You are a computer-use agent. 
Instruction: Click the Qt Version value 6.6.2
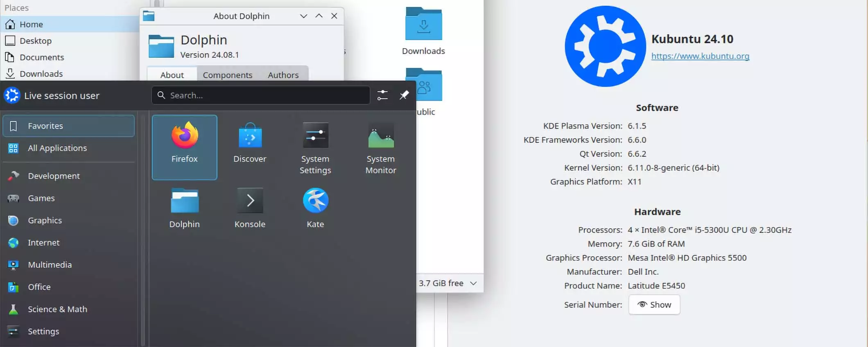(637, 154)
